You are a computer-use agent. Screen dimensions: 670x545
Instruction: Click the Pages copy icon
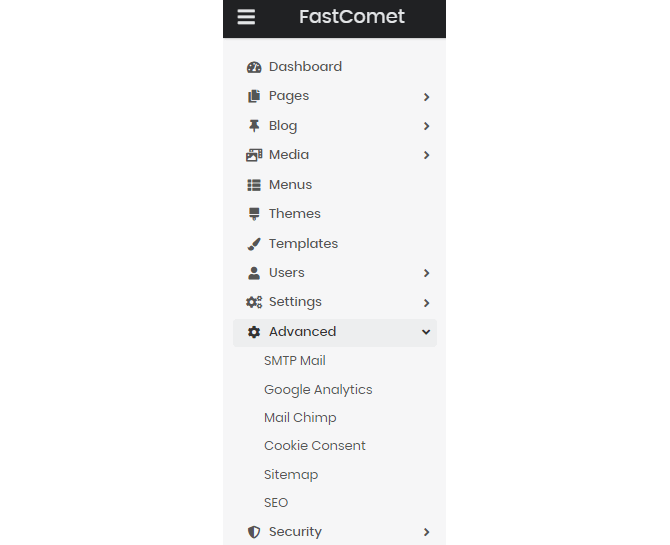pyautogui.click(x=254, y=97)
